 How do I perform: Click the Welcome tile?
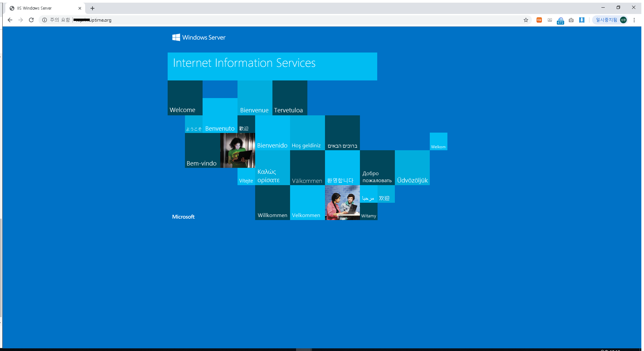click(185, 98)
